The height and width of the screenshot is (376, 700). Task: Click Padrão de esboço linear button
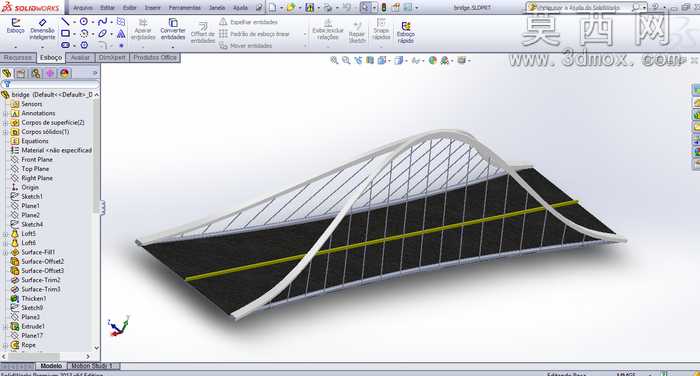254,34
